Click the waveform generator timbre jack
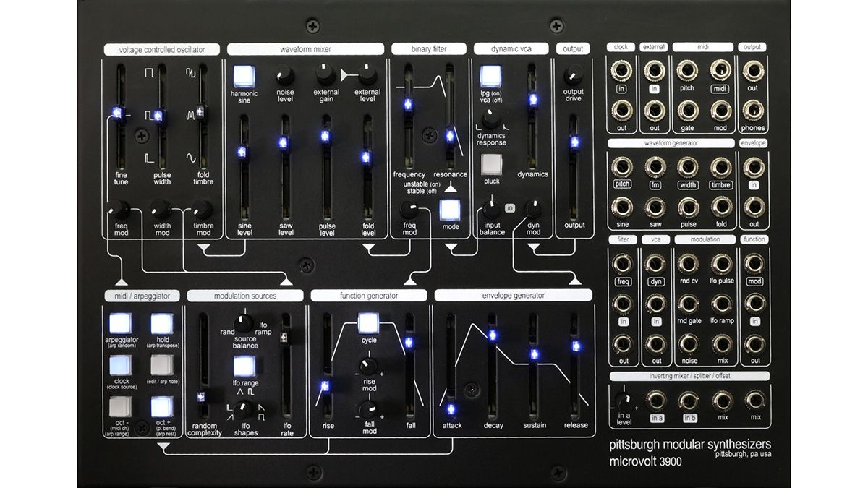Image resolution: width=868 pixels, height=488 pixels. click(720, 167)
